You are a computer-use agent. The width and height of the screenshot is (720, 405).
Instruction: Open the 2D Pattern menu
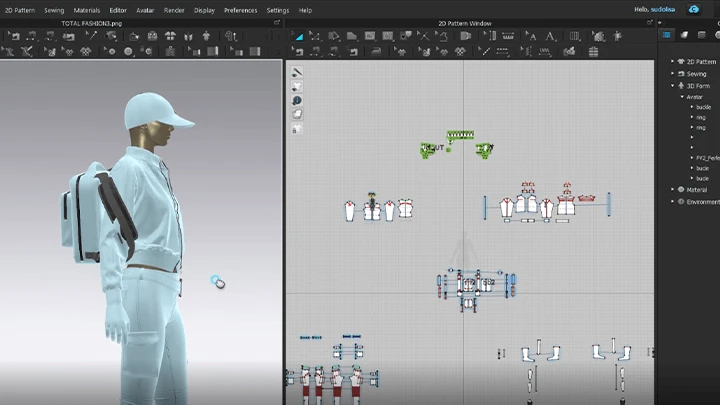pos(20,10)
